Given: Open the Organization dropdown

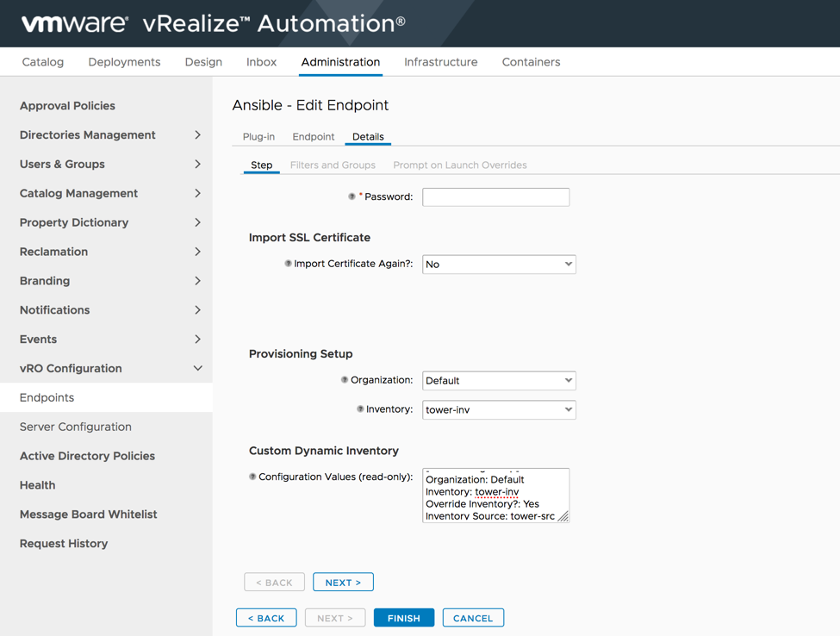Looking at the screenshot, I should click(499, 381).
